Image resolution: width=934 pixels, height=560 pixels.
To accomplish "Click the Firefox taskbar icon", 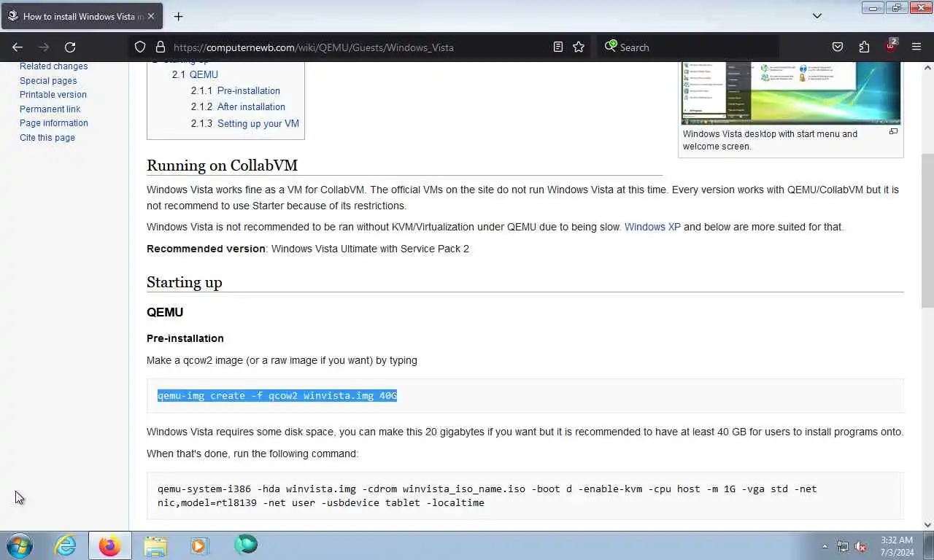I will click(110, 545).
